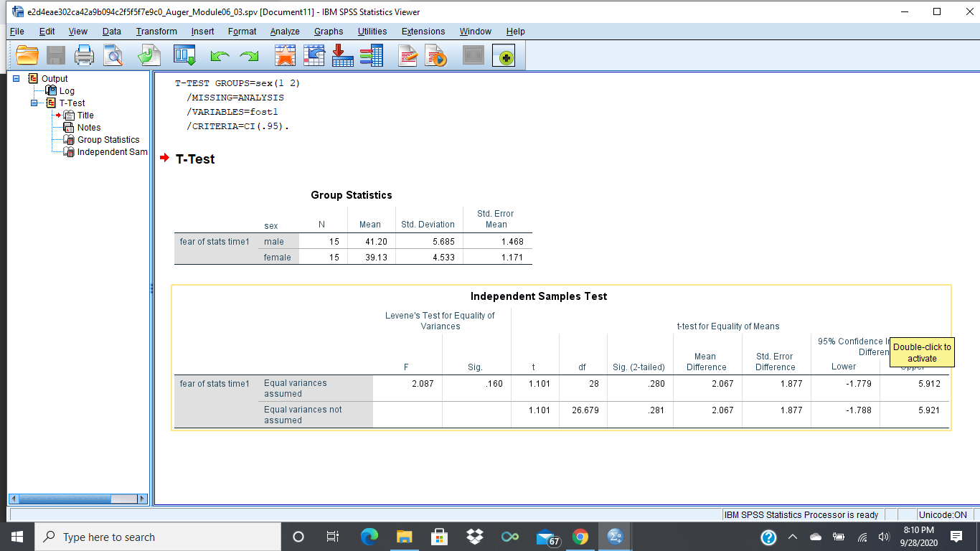Open a file using the folder icon
The height and width of the screenshot is (551, 980).
pos(27,55)
